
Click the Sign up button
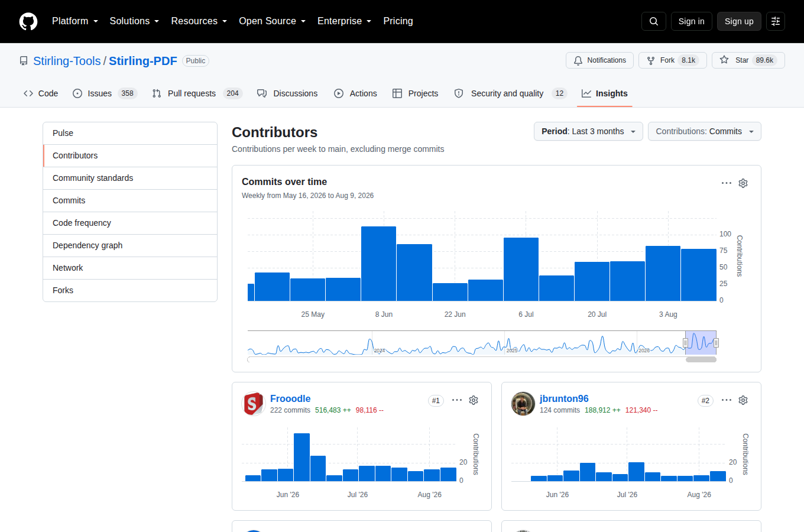pyautogui.click(x=739, y=21)
